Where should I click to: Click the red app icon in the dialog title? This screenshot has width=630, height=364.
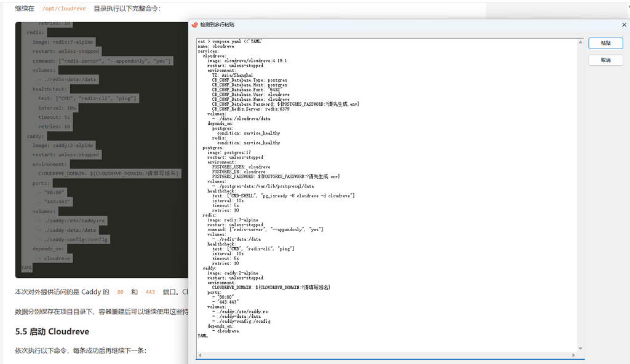click(195, 25)
